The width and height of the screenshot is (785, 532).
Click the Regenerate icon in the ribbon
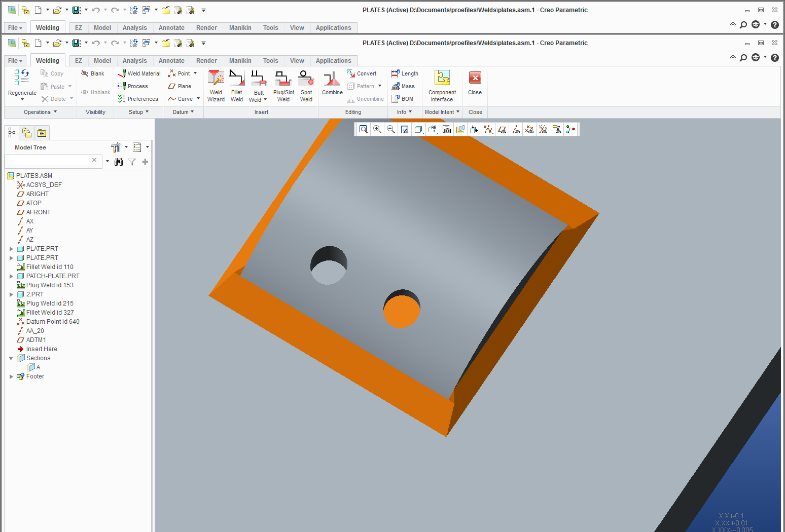click(x=22, y=78)
